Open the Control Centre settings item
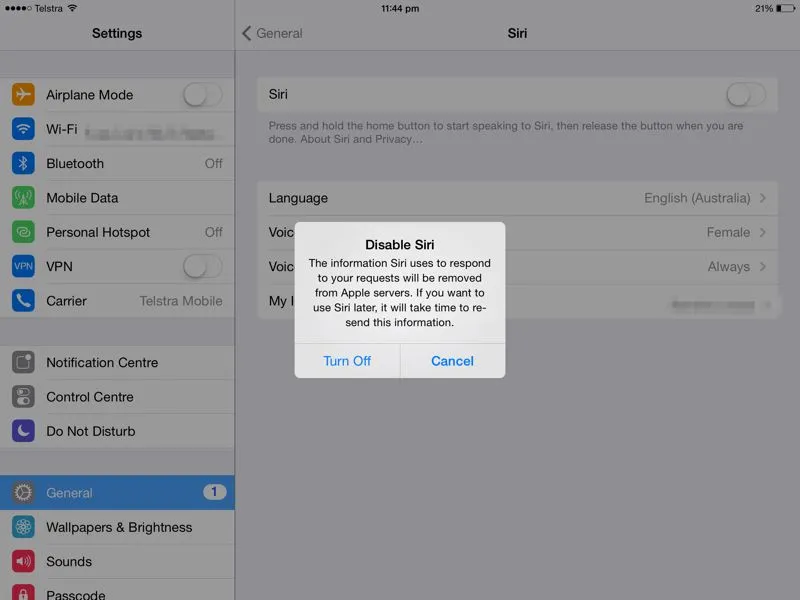 pyautogui.click(x=90, y=397)
